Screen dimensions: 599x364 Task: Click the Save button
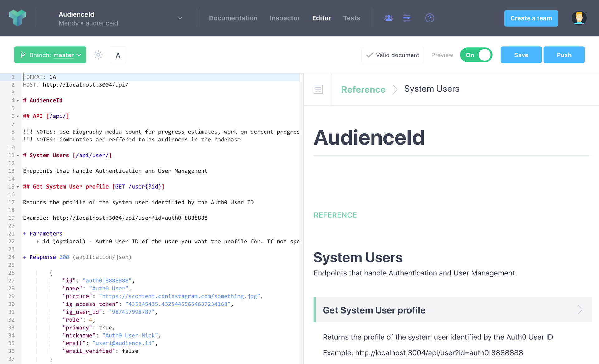(x=521, y=55)
